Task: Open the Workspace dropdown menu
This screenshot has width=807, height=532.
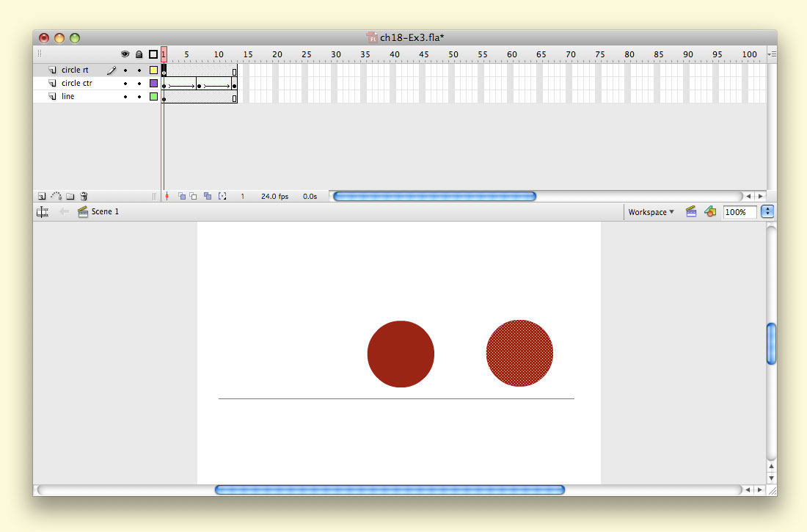Action: [x=651, y=212]
